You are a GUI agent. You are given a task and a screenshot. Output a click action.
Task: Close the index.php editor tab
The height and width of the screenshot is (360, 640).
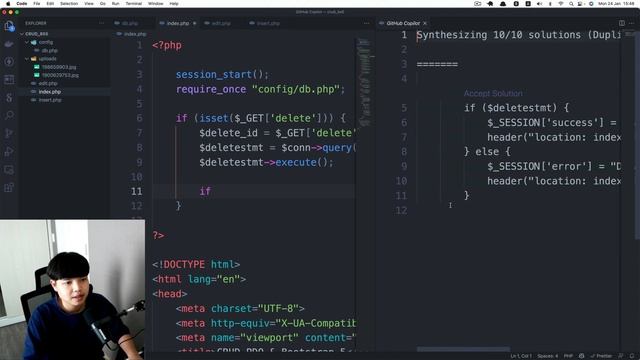(194, 23)
